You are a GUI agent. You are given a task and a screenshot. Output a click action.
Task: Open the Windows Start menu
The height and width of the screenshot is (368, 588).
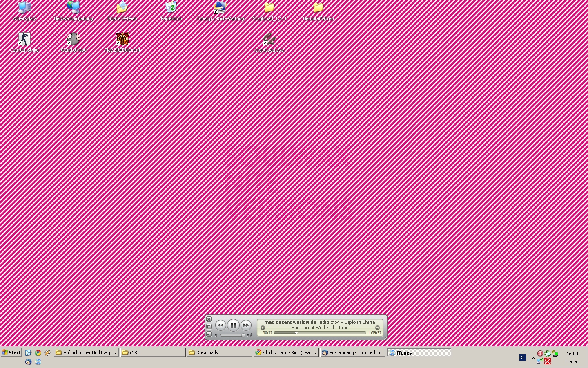[11, 352]
